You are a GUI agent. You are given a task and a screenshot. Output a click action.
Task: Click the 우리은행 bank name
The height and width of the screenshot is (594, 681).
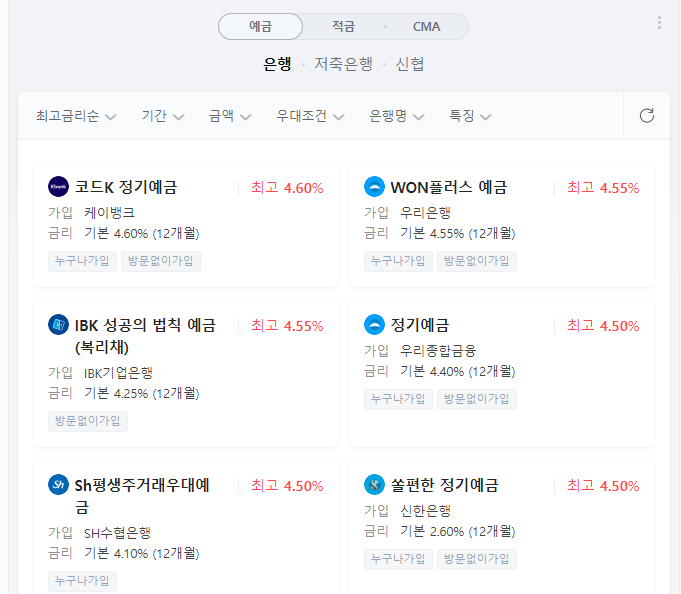[426, 213]
